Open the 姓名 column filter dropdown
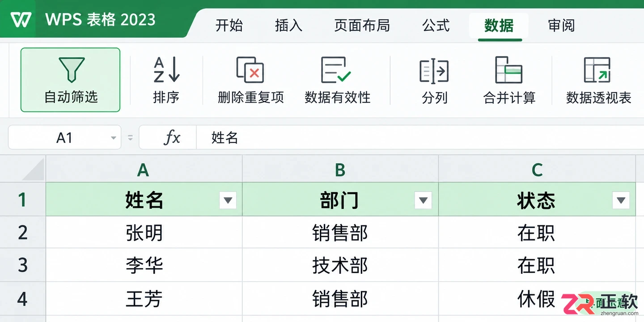644x322 pixels. click(x=228, y=200)
